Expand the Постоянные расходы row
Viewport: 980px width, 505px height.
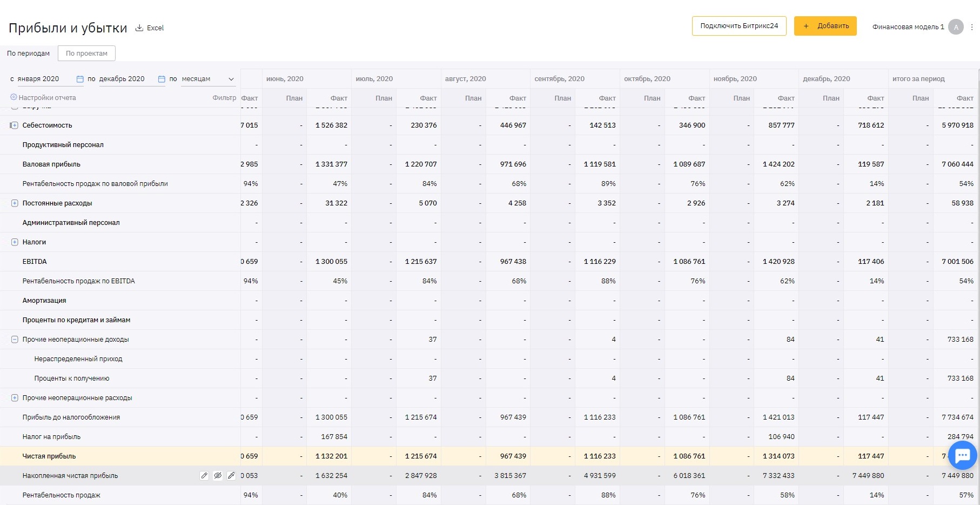click(15, 203)
